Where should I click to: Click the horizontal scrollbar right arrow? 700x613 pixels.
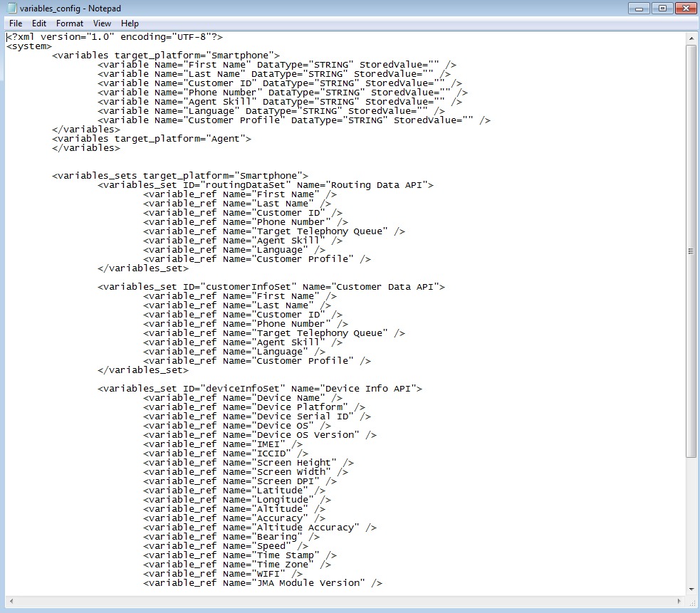(679, 601)
